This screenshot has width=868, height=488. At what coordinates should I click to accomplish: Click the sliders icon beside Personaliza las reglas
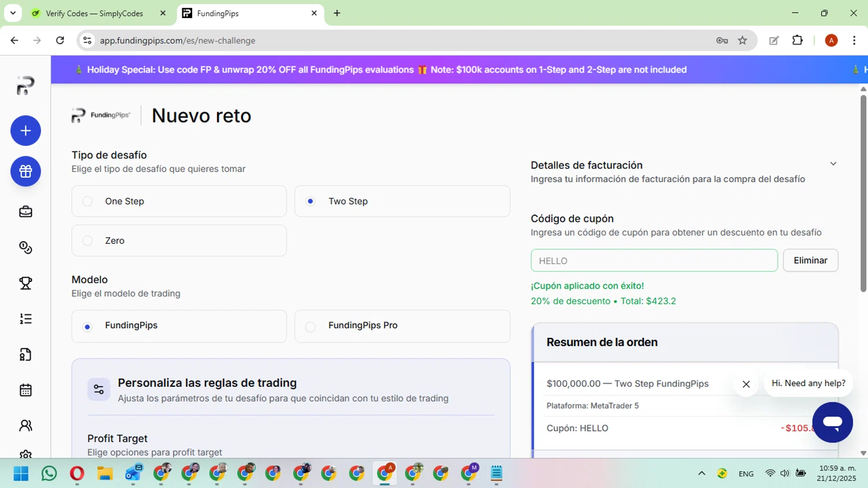99,390
